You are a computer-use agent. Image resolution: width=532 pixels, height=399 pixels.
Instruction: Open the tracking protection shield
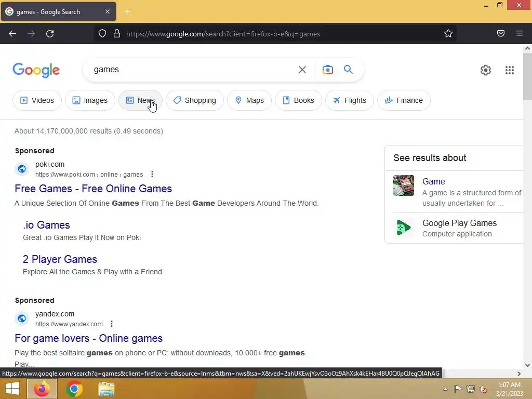click(102, 34)
